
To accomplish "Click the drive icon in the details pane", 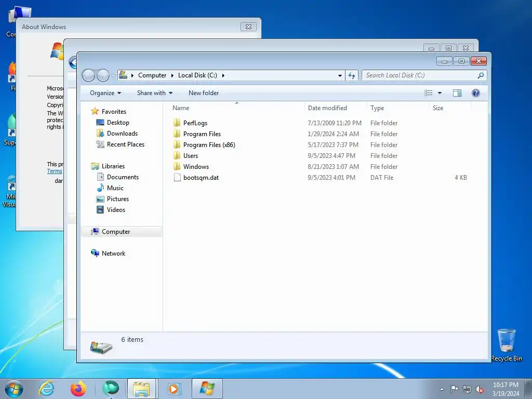I will click(x=101, y=347).
